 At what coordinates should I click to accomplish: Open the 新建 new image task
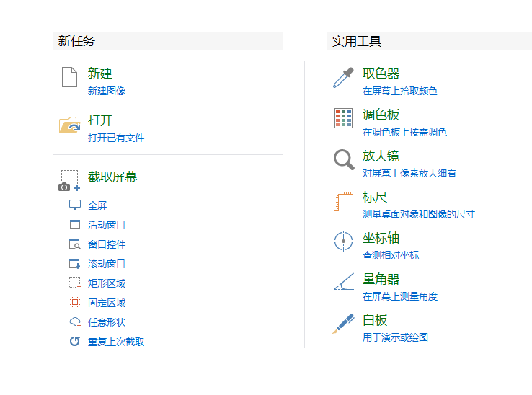pyautogui.click(x=100, y=74)
